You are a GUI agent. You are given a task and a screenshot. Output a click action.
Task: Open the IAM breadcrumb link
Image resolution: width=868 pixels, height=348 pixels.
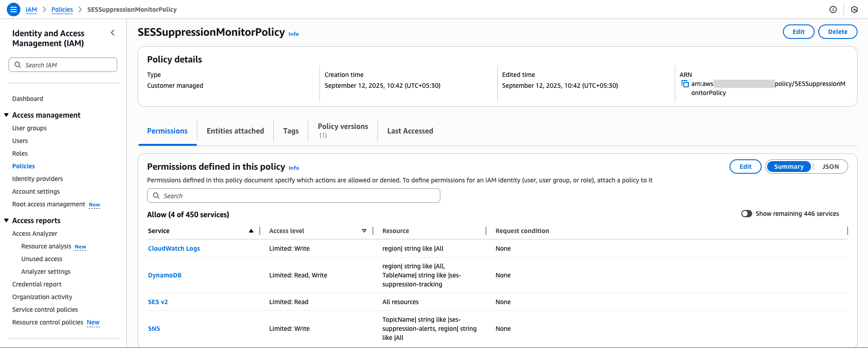pos(31,10)
